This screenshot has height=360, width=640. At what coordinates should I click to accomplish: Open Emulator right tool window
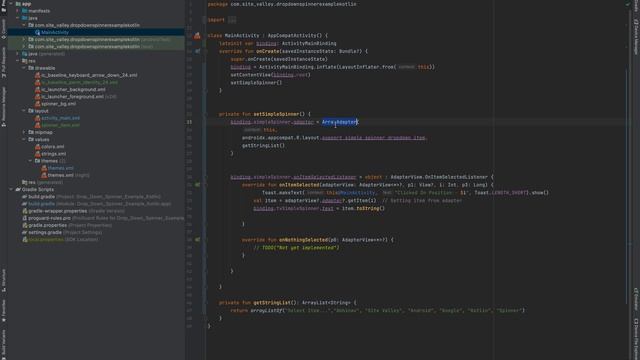click(636, 299)
